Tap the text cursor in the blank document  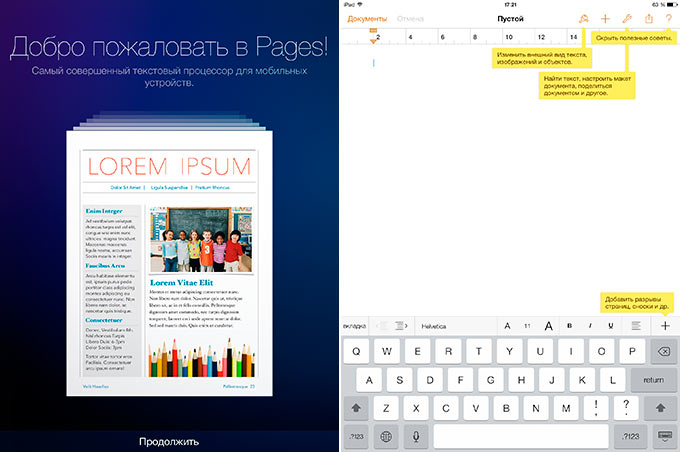pos(373,63)
